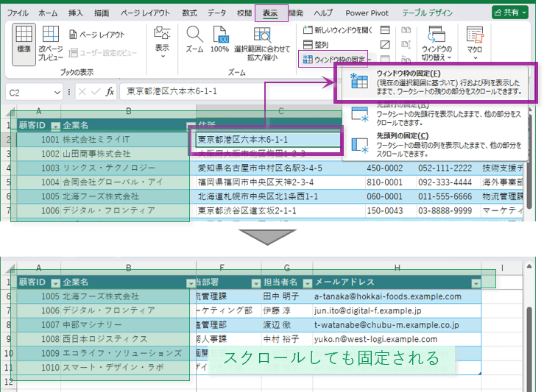
Task: Click the ユーザー設定のビュー button
Action: tap(103, 53)
